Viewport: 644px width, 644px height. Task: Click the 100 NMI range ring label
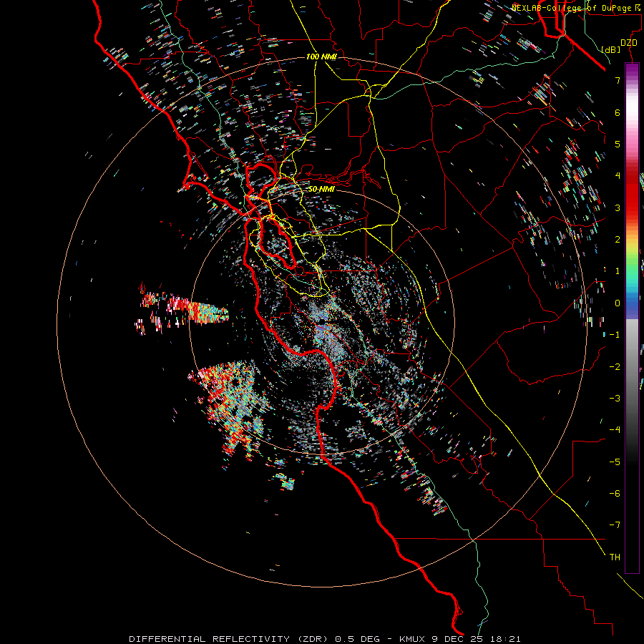coord(321,57)
